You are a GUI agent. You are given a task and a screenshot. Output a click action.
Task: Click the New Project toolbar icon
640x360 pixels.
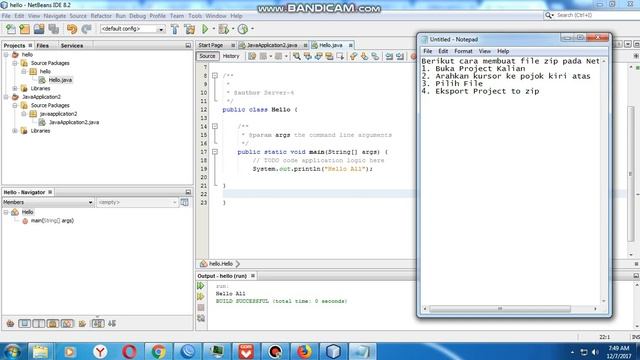[24, 29]
